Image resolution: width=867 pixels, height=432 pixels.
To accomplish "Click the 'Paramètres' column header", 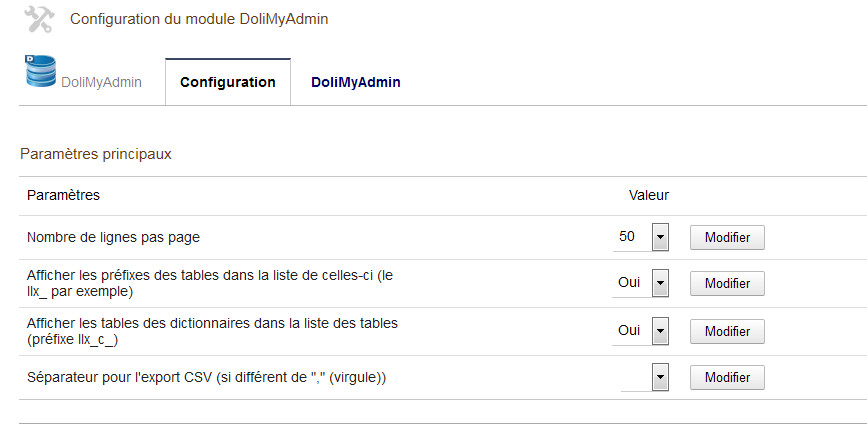I will pyautogui.click(x=63, y=195).
